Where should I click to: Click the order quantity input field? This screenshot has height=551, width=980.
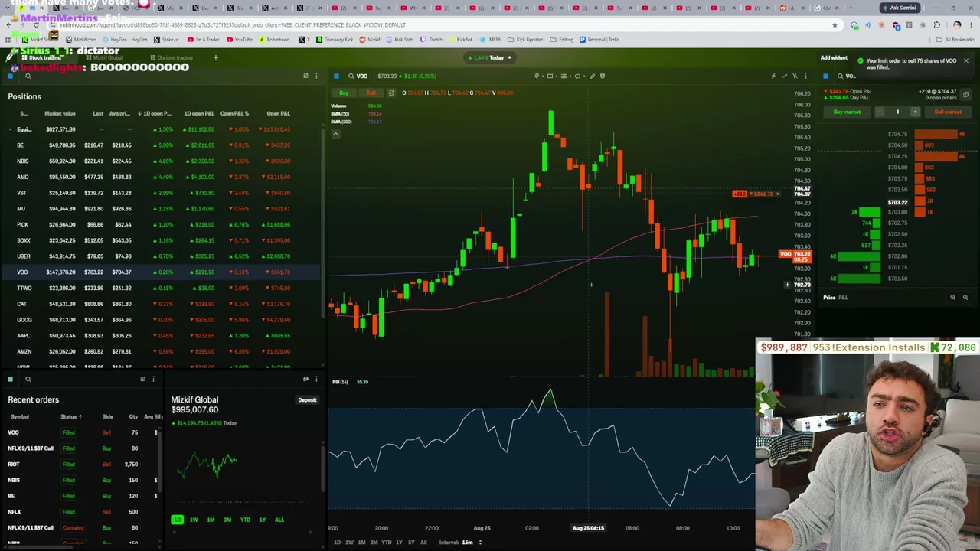click(897, 112)
